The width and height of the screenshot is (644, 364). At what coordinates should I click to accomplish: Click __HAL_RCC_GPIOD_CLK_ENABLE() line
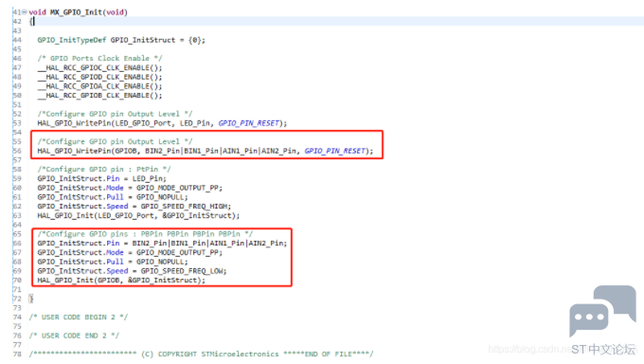[99, 77]
